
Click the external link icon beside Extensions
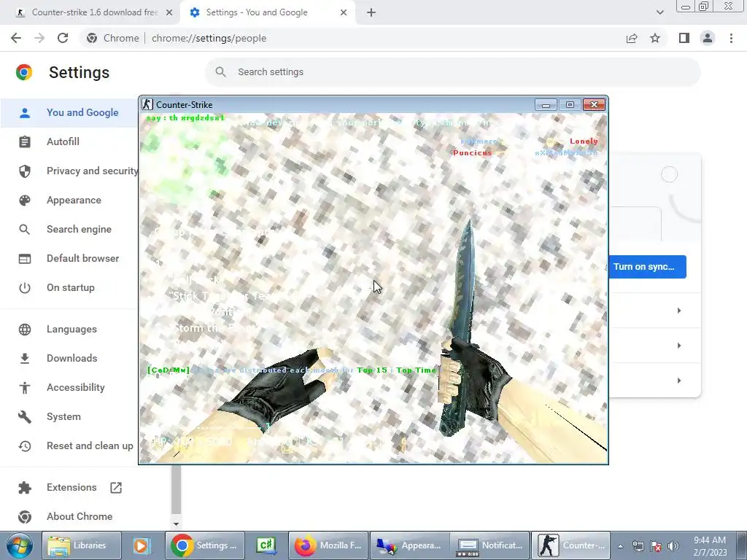click(116, 488)
